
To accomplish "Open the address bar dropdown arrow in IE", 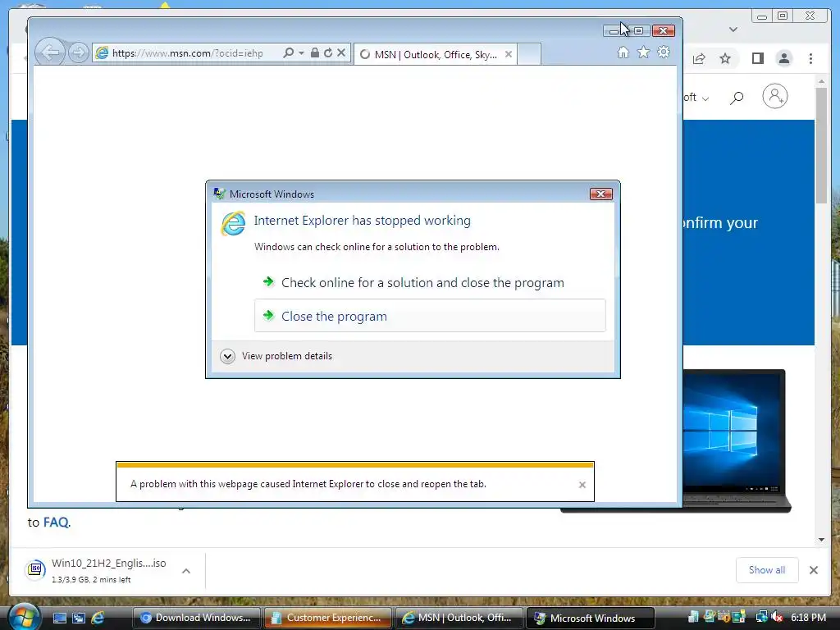I will tap(301, 52).
